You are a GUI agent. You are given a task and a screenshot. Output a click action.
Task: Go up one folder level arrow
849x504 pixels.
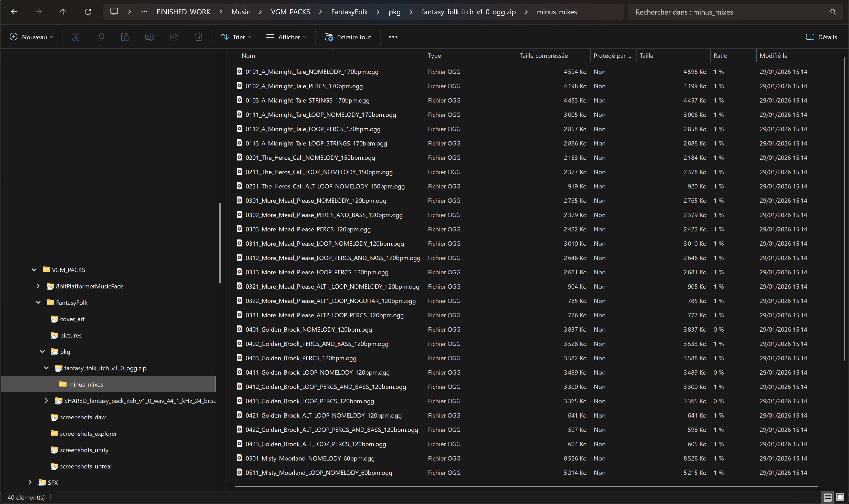coord(63,12)
